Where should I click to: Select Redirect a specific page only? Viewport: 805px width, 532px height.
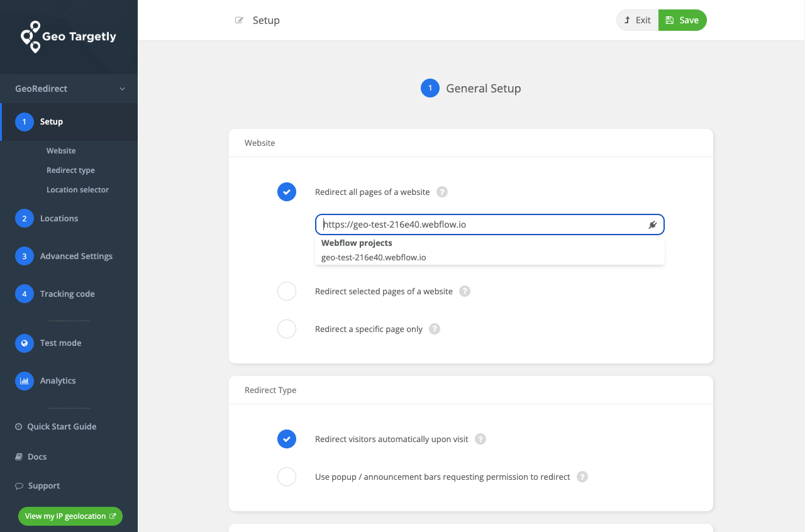point(287,329)
